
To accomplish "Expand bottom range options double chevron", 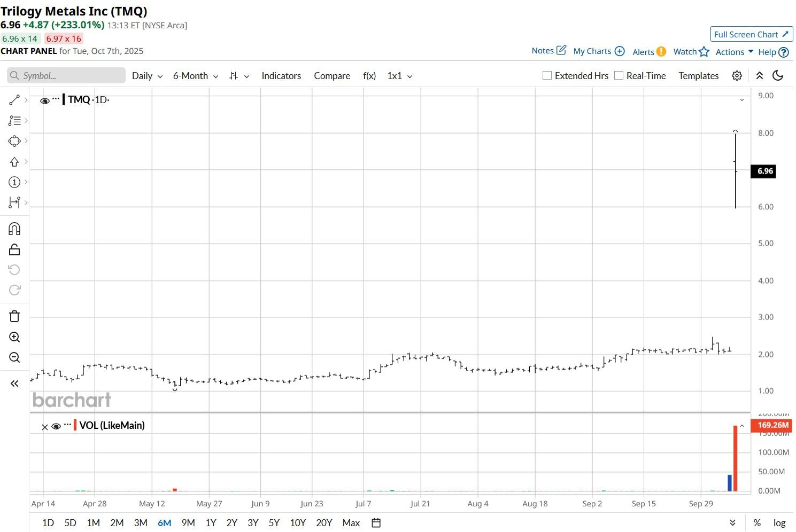I will 732,523.
